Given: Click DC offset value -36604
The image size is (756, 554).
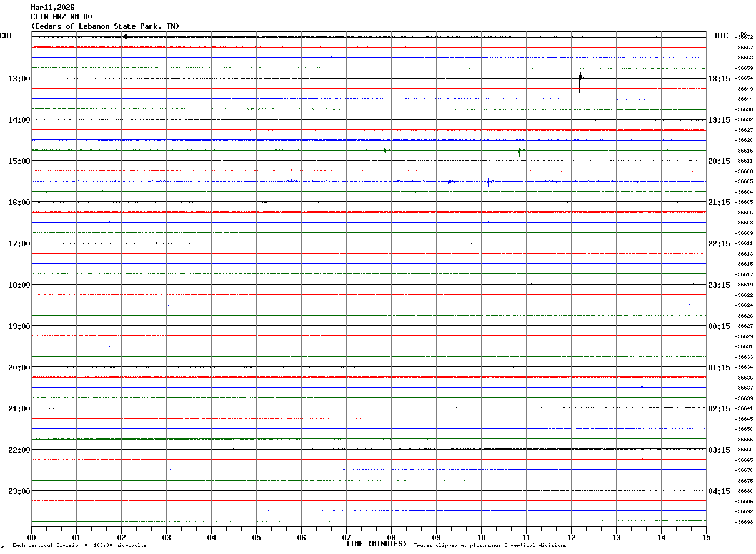Looking at the screenshot, I should pos(744,192).
